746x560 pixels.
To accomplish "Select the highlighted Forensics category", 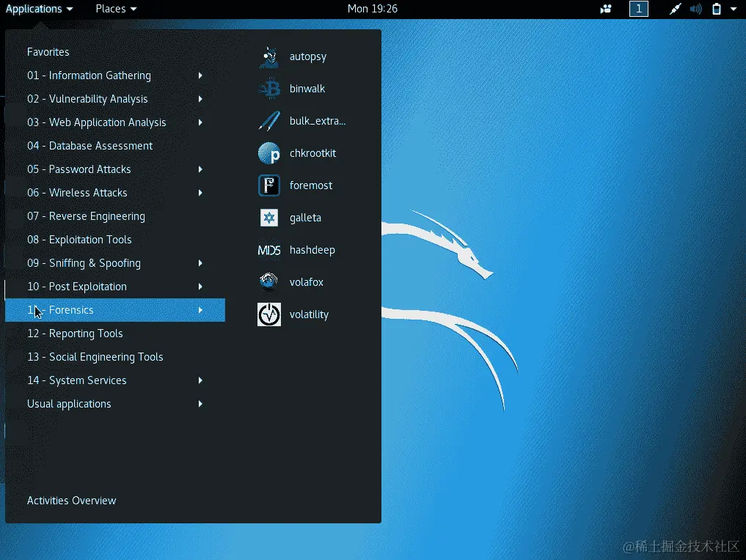I will pyautogui.click(x=115, y=310).
